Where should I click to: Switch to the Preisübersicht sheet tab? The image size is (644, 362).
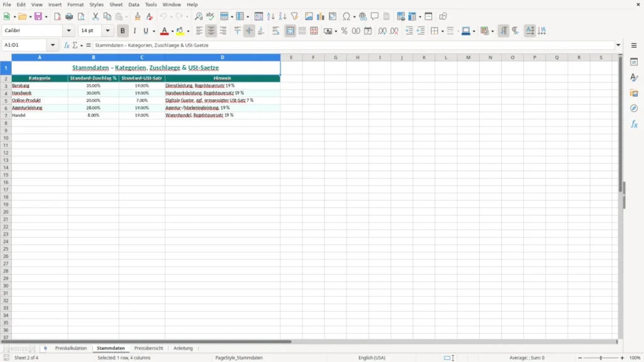tap(148, 348)
